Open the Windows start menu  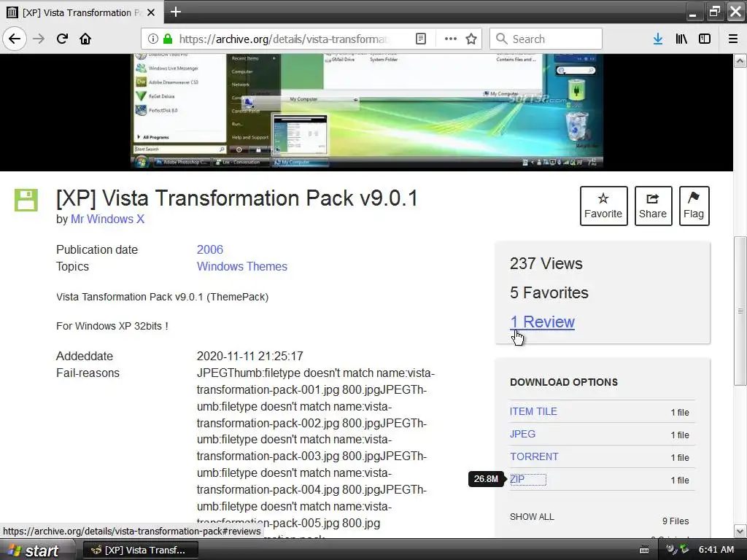click(36, 551)
